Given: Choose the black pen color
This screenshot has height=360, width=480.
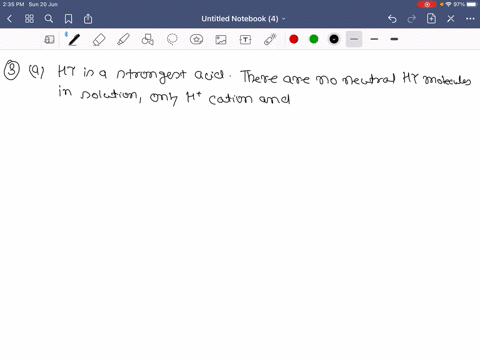Looking at the screenshot, I should click(x=334, y=39).
